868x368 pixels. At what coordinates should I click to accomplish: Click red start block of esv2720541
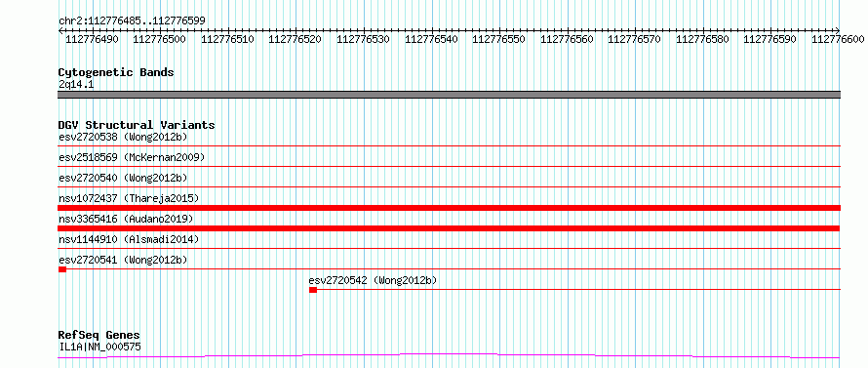62,269
